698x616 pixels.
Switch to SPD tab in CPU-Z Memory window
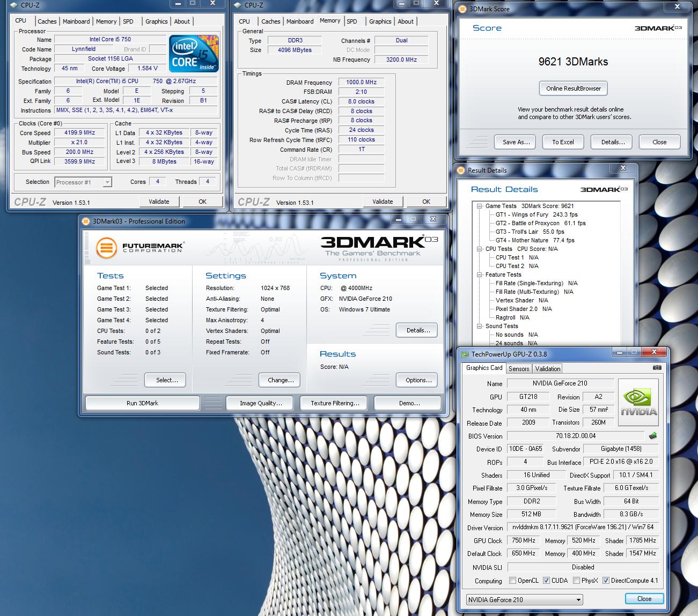352,21
